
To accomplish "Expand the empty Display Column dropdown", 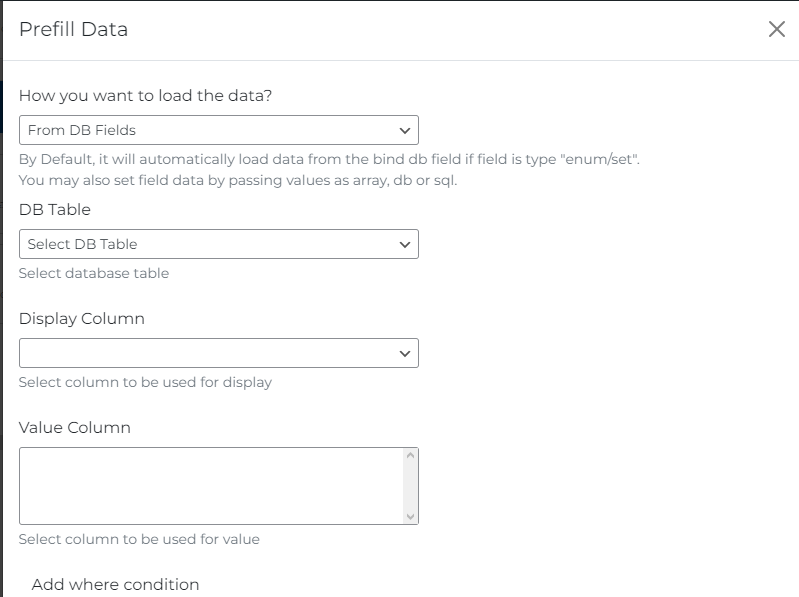I will tap(218, 353).
